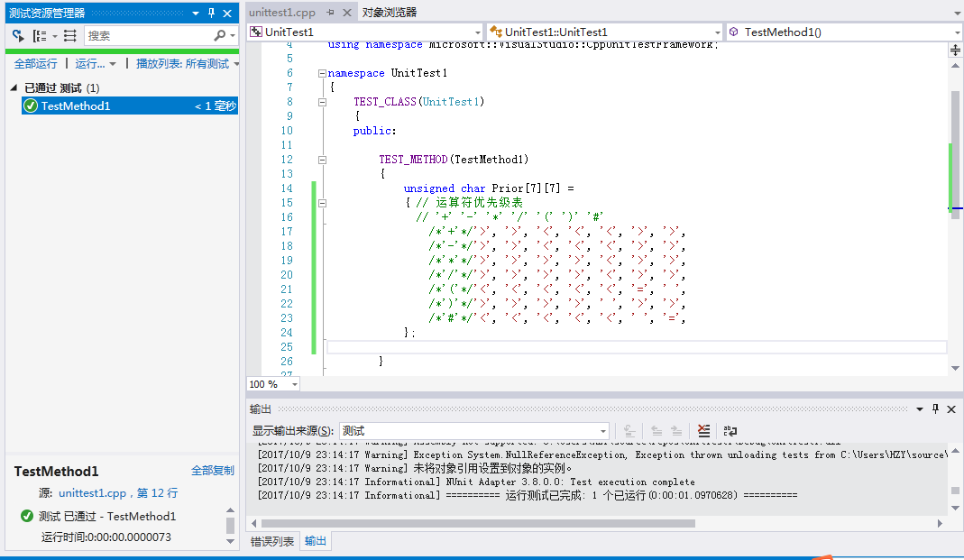Pin the unittest1.cpp tab
Screen dimensions: 964x560
[330, 13]
